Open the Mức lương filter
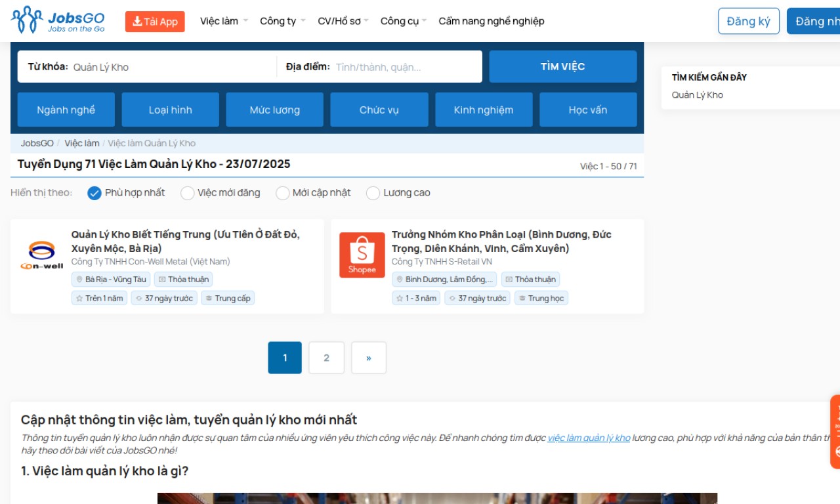Image resolution: width=840 pixels, height=504 pixels. pos(275,110)
